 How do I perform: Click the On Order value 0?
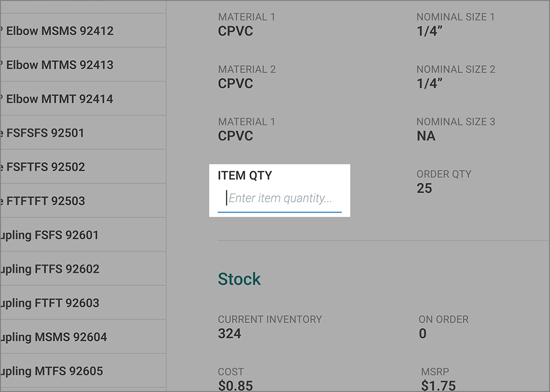423,334
